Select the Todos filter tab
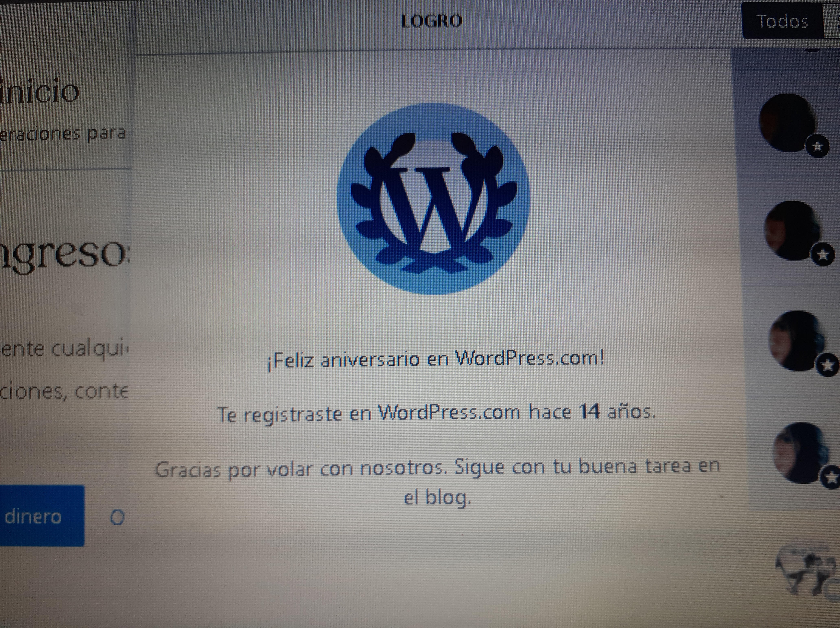840x628 pixels. pyautogui.click(x=782, y=21)
